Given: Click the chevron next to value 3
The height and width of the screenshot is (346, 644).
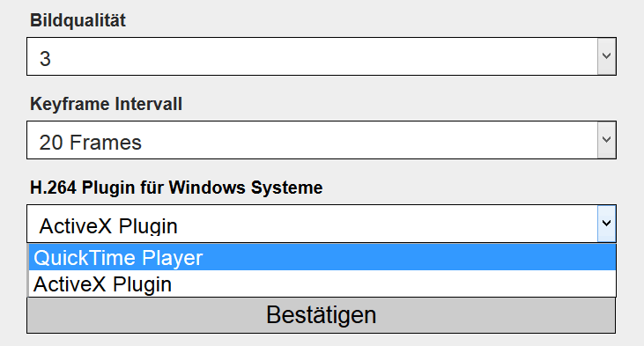Looking at the screenshot, I should click(x=607, y=56).
